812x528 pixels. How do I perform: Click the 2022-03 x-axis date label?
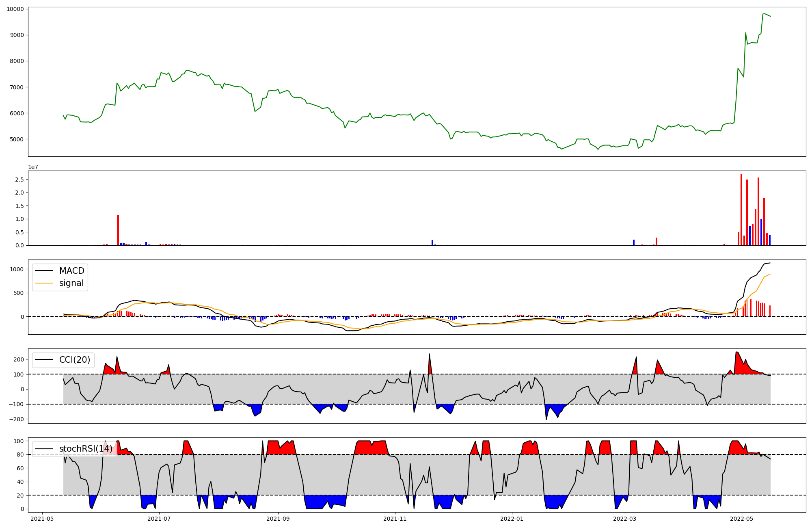pos(625,519)
